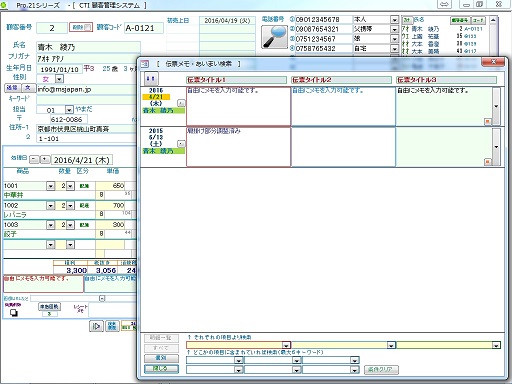The image size is (512, 384).
Task: Click the scrollbar of the second memo row
Action: 496,147
